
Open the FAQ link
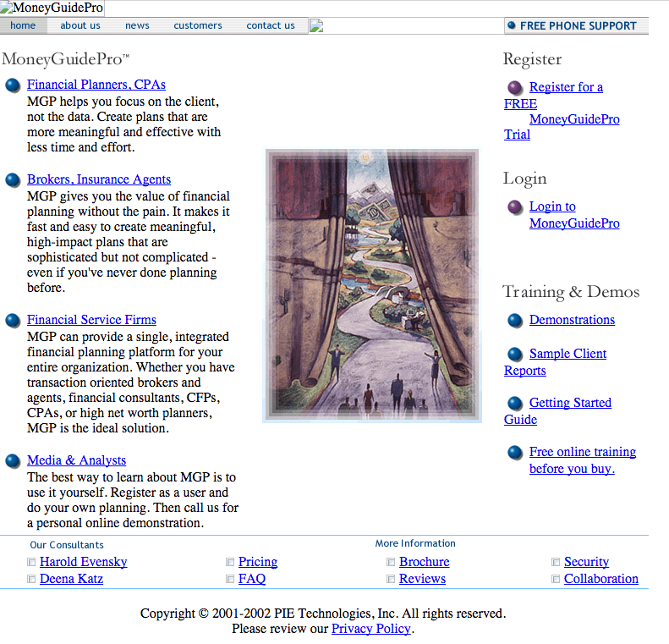click(252, 579)
